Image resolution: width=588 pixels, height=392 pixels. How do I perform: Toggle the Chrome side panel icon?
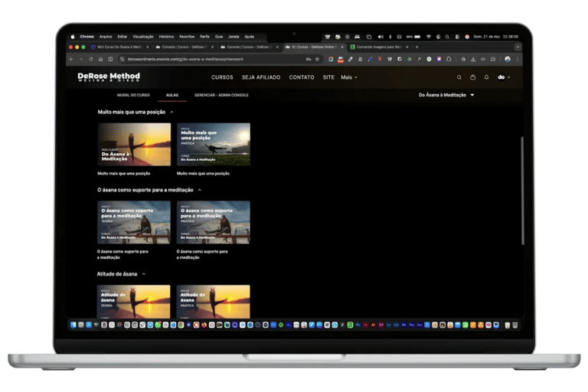[x=110, y=59]
